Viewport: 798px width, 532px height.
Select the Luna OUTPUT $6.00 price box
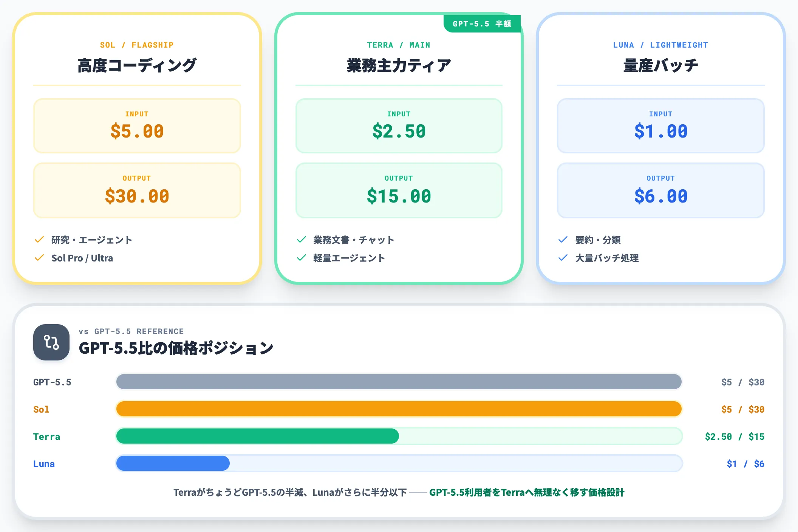click(x=661, y=190)
